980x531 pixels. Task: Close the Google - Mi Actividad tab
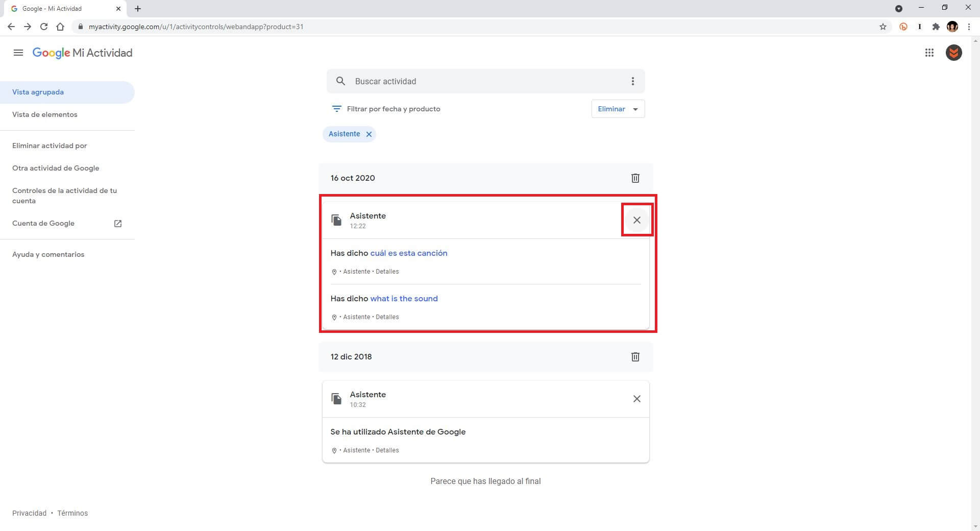(118, 9)
